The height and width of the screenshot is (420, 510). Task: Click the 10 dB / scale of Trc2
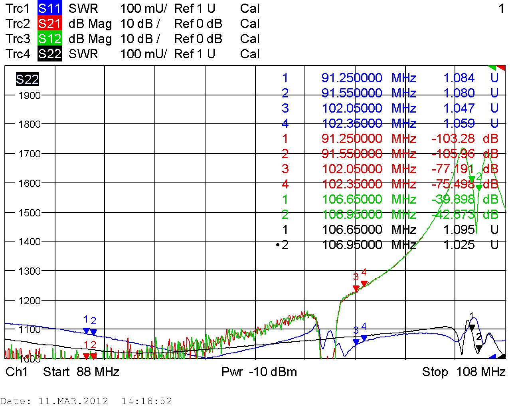coord(140,24)
